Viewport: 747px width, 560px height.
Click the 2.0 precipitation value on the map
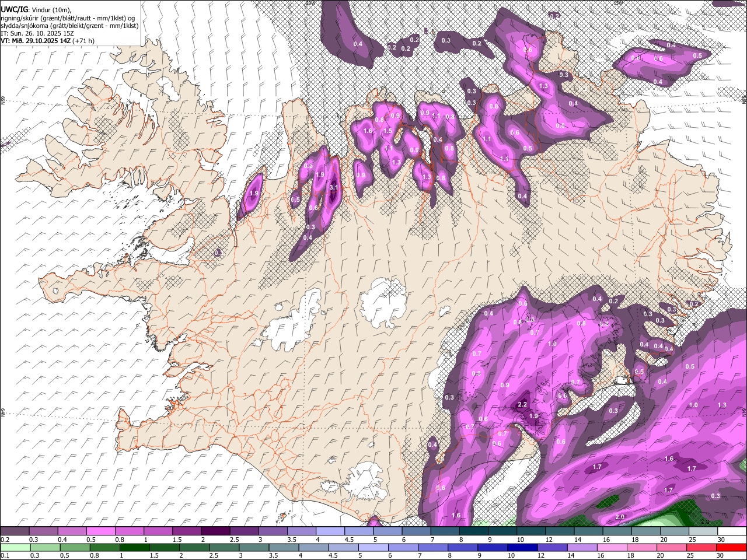tap(620, 517)
